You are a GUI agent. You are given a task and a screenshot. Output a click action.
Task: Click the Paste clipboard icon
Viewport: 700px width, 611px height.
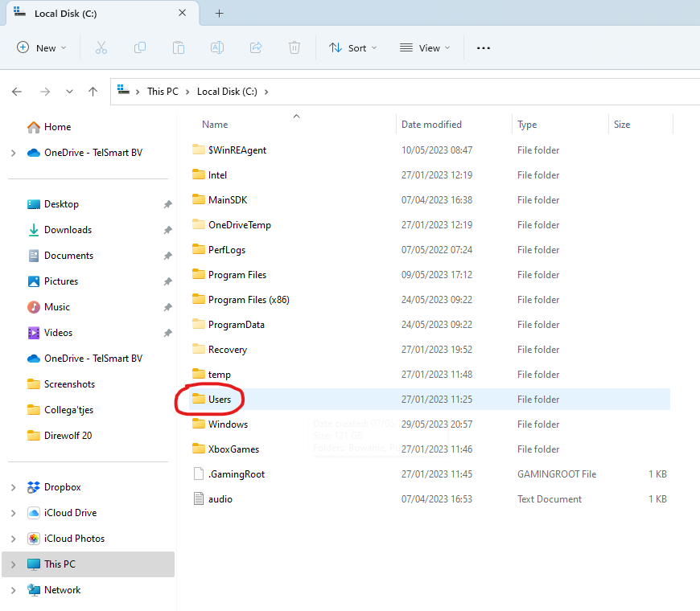pyautogui.click(x=179, y=48)
